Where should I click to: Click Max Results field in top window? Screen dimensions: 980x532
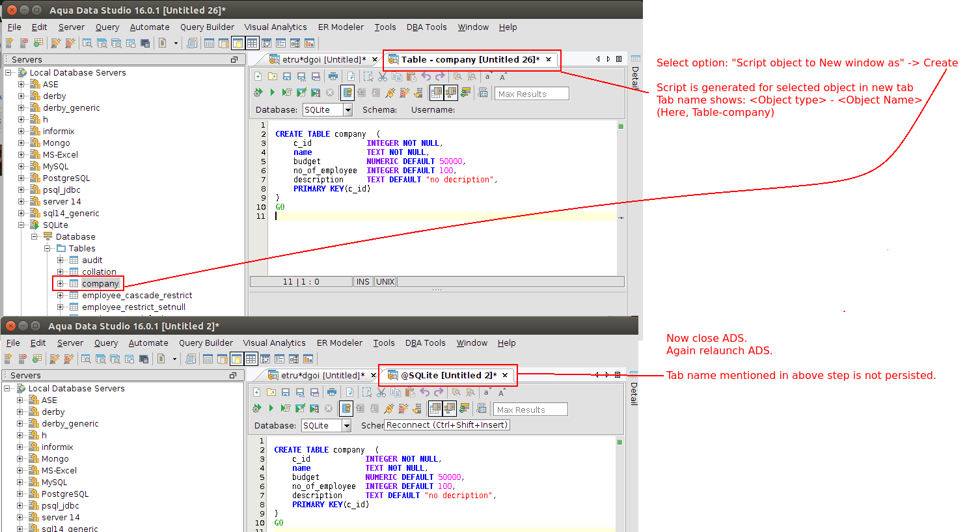[x=532, y=94]
